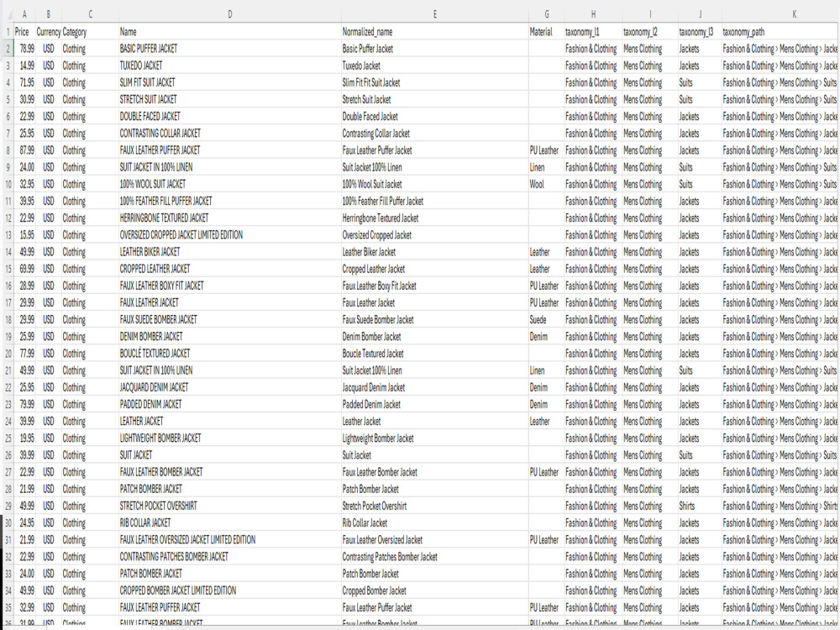Click the 'Currency' header cell
The image size is (840, 630).
coord(48,32)
